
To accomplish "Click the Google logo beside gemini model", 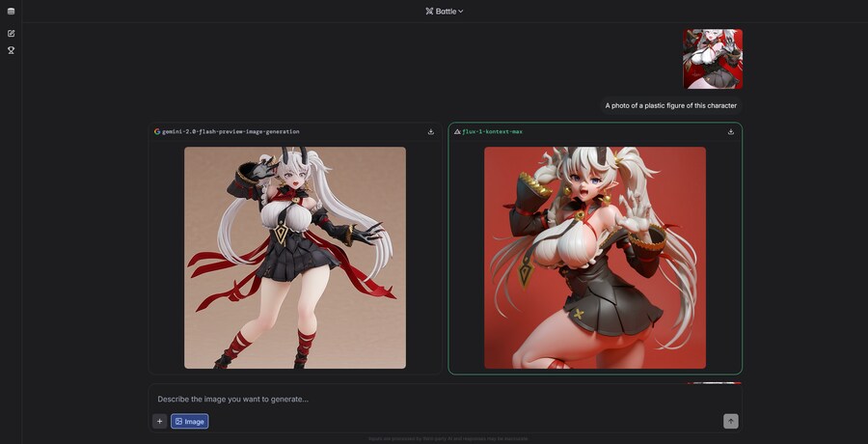I will point(157,132).
